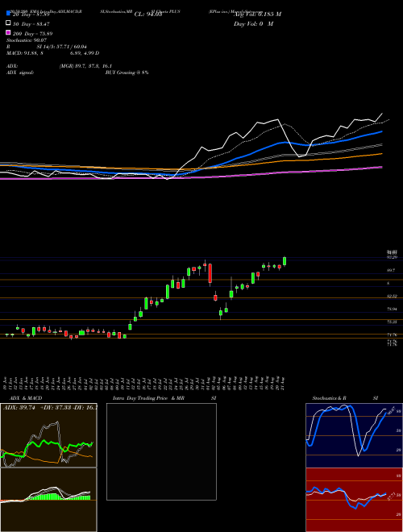
Task: Click the green MACD histogram bars
Action: coord(60,497)
